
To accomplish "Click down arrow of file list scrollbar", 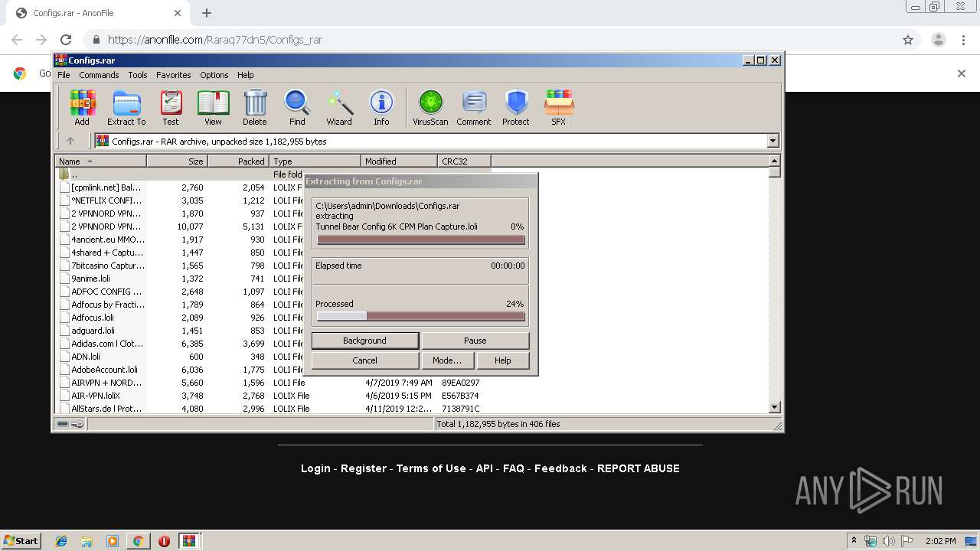I will (x=774, y=408).
